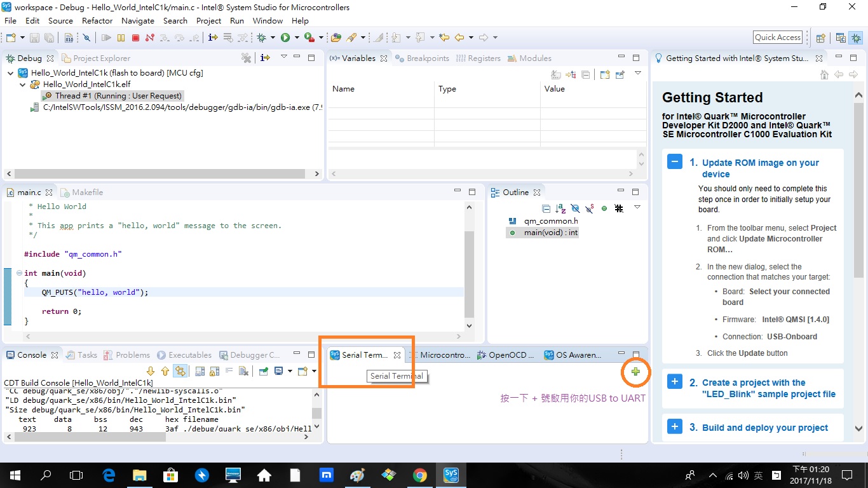Screen dimensions: 868x488
Task: Click the yellow Back navigation arrow
Action: pos(459,37)
